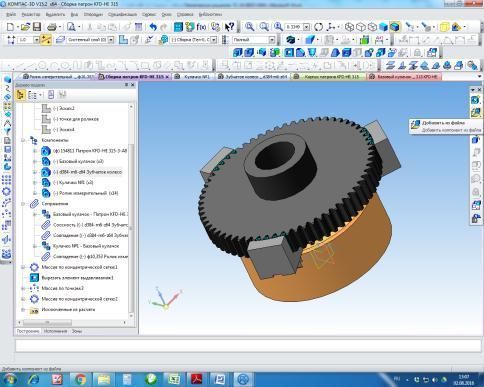Click the zoom window magnifier icon

click(x=249, y=27)
